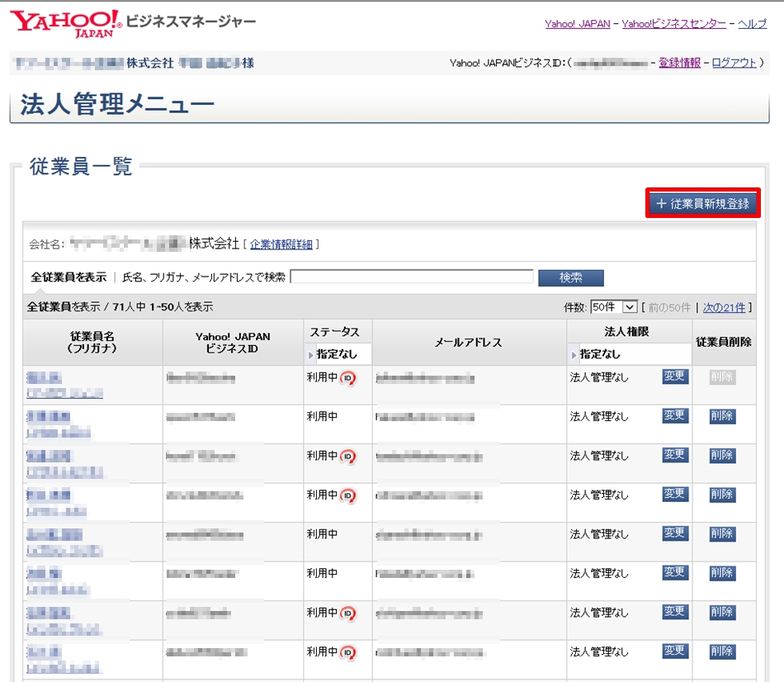This screenshot has height=682, width=784.
Task: Click the ID icon in eighth employee row
Action: [348, 653]
